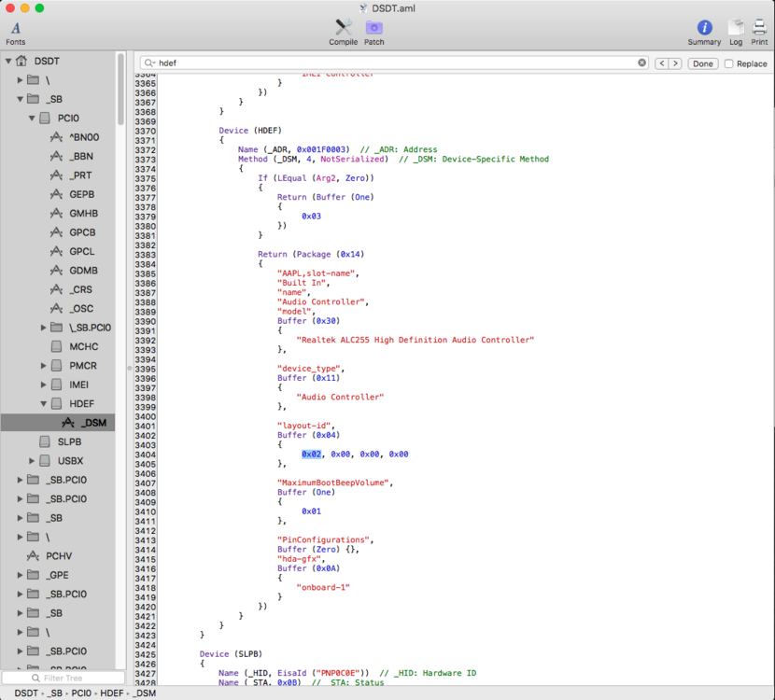Viewport: 775px width, 700px height.
Task: Open the Log viewer icon
Action: 736,28
